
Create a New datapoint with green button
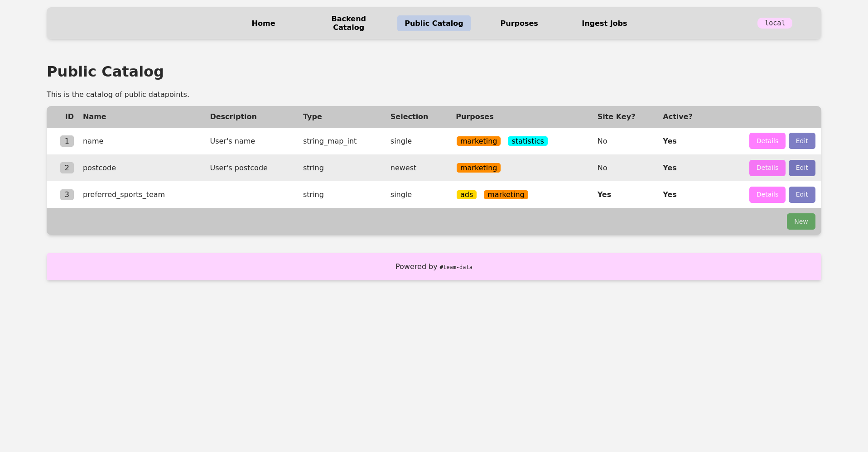click(x=800, y=221)
